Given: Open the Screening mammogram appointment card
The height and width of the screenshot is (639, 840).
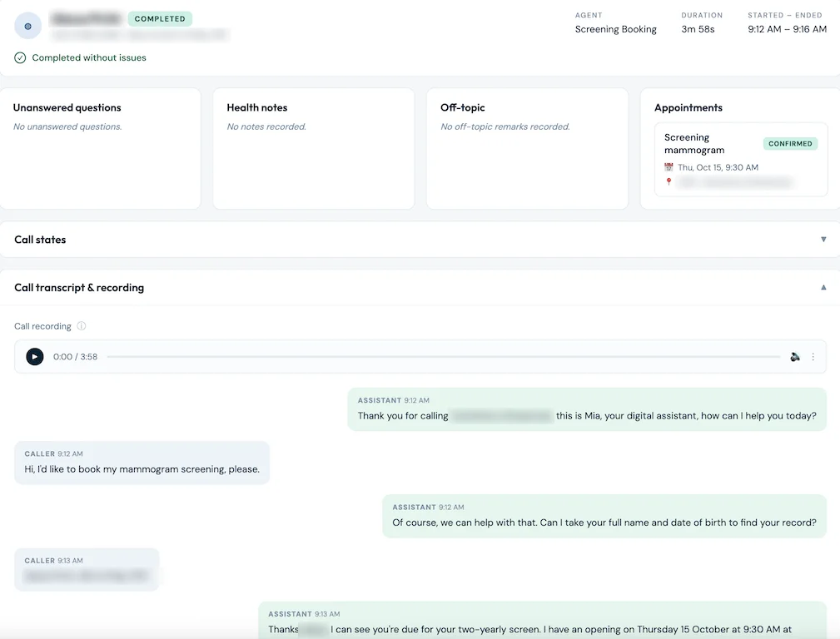Looking at the screenshot, I should coord(741,160).
